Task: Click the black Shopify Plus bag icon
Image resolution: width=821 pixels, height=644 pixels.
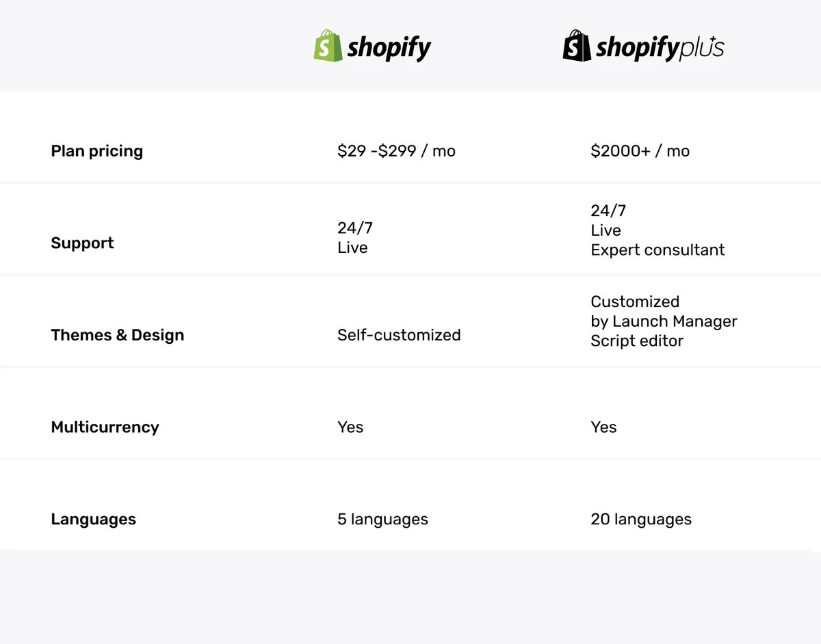Action: tap(577, 46)
